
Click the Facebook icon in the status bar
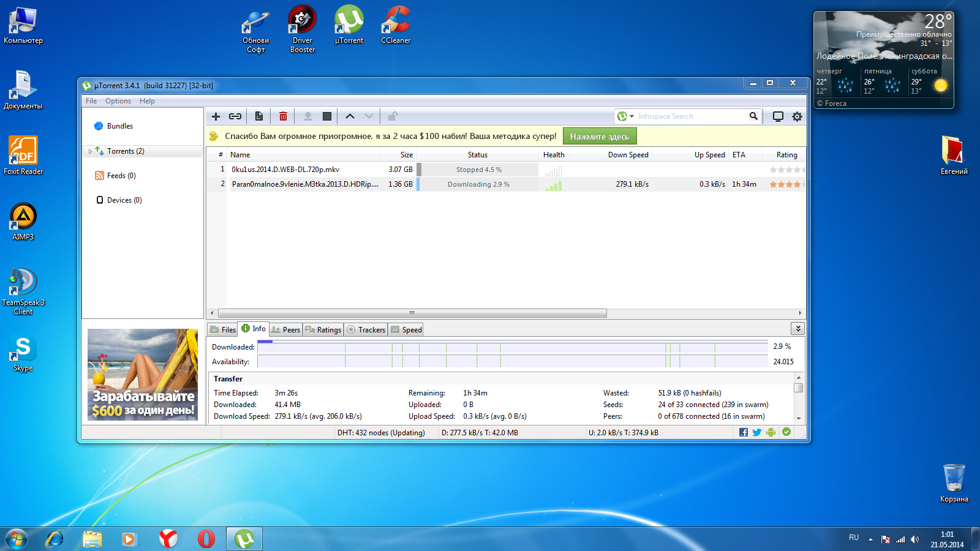tap(743, 432)
